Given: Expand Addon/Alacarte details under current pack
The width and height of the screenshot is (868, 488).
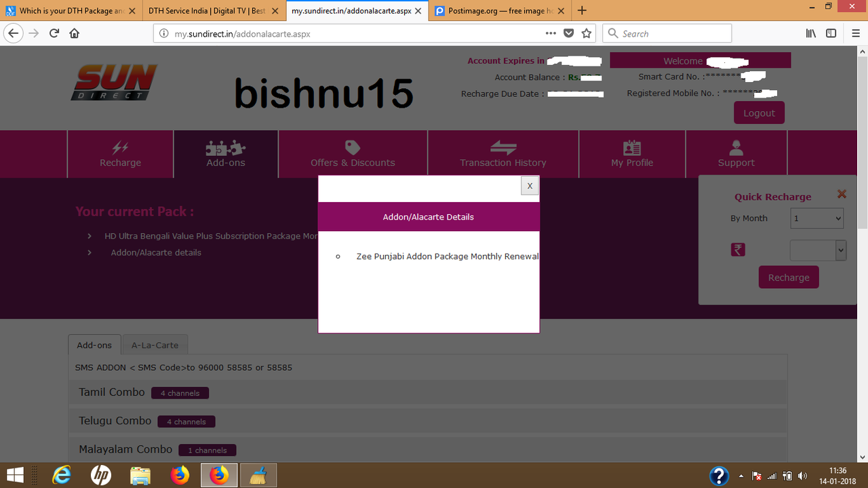Looking at the screenshot, I should pos(156,252).
